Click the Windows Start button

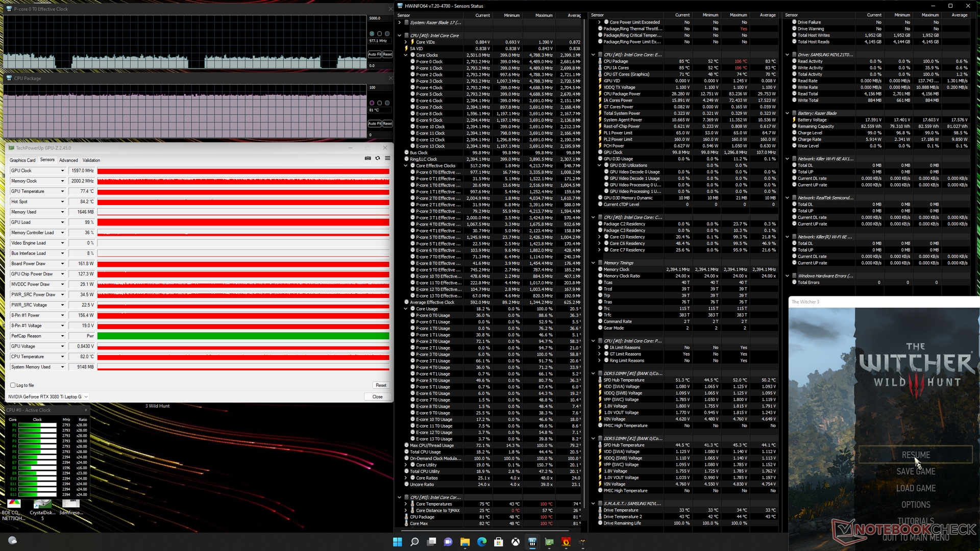pos(398,542)
